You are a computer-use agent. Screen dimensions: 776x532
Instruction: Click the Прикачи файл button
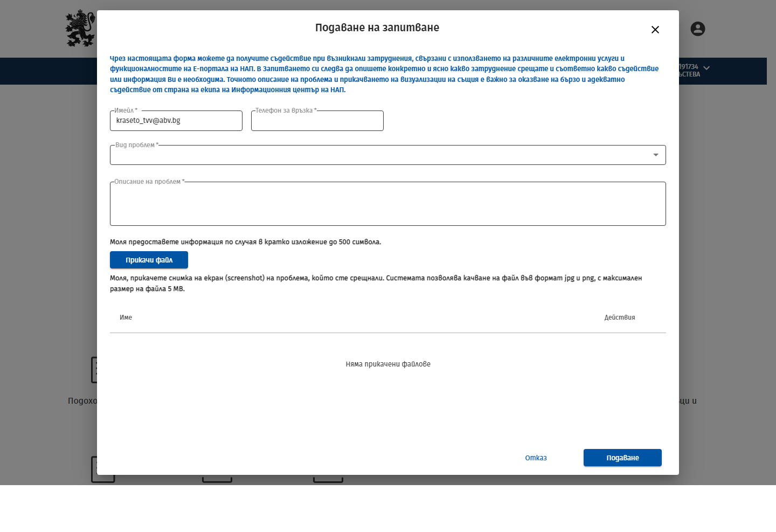(149, 260)
